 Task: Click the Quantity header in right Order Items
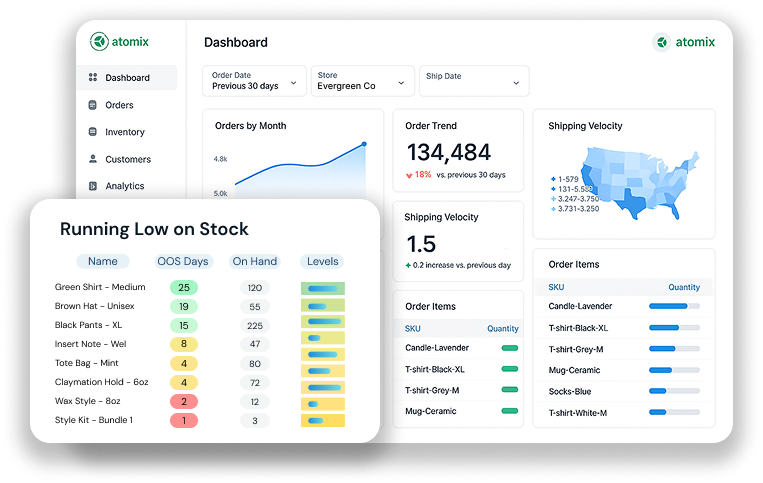point(684,287)
